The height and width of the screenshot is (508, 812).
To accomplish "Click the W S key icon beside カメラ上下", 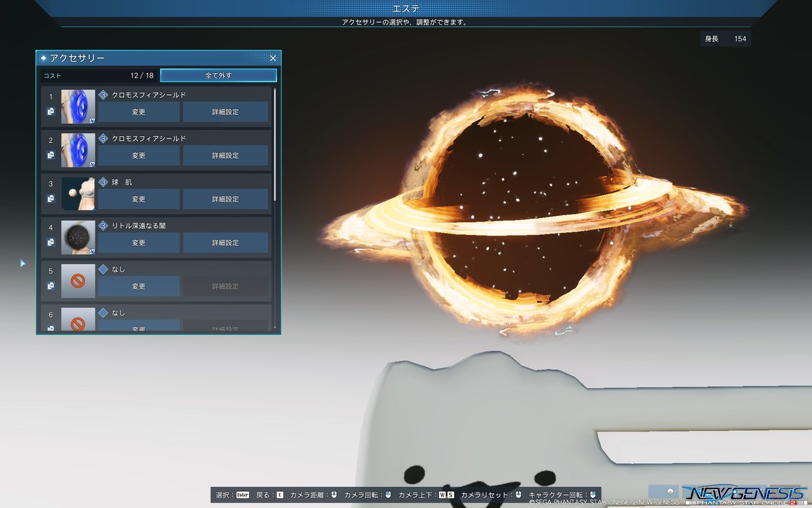I will [447, 495].
